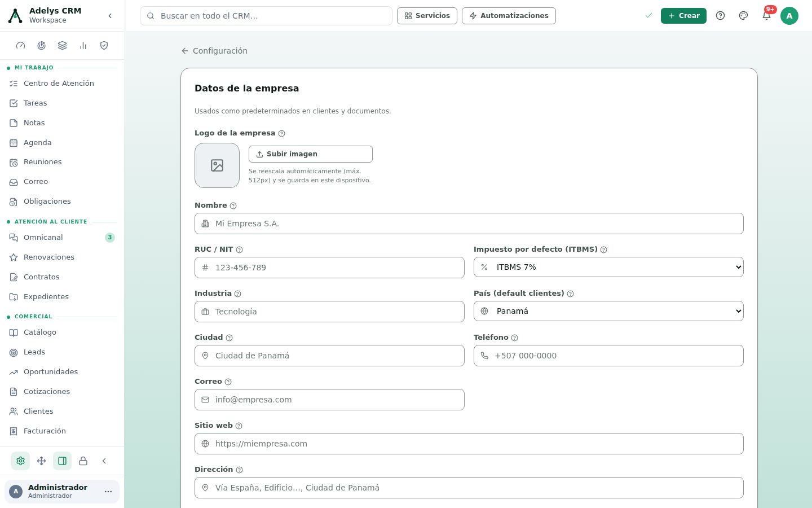
Task: Open Contratos in sidebar
Action: pos(62,277)
